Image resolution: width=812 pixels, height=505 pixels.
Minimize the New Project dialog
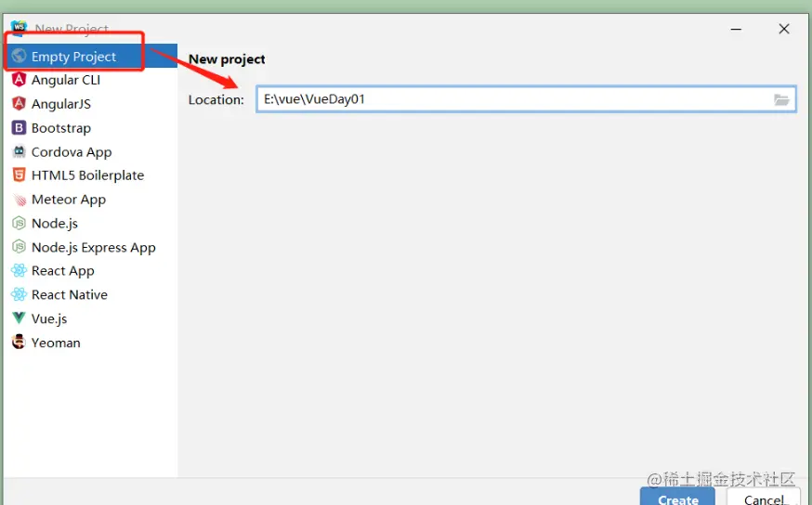tap(736, 29)
